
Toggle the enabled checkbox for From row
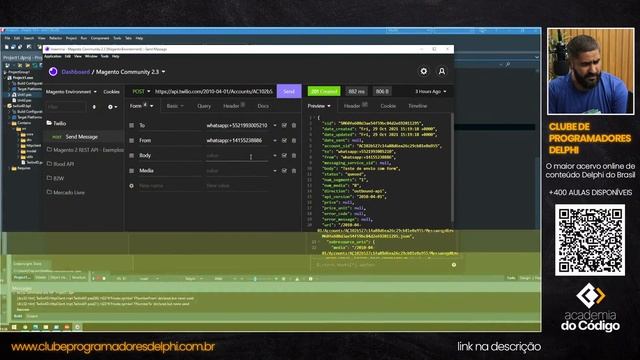tap(284, 140)
